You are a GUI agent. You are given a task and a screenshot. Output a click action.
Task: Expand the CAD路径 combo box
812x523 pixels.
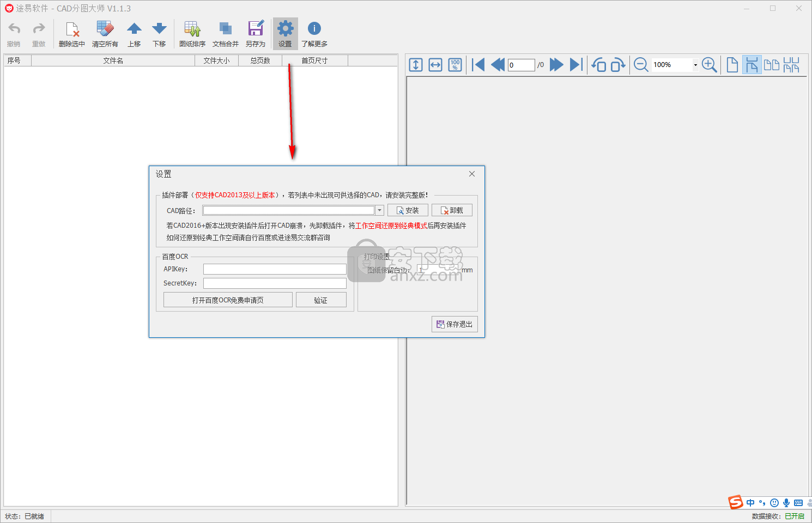380,210
